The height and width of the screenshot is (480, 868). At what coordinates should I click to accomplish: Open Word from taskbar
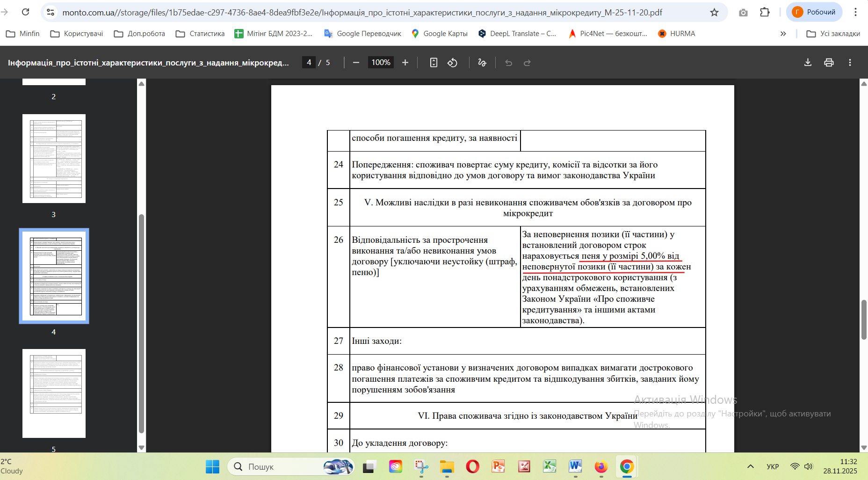click(575, 466)
